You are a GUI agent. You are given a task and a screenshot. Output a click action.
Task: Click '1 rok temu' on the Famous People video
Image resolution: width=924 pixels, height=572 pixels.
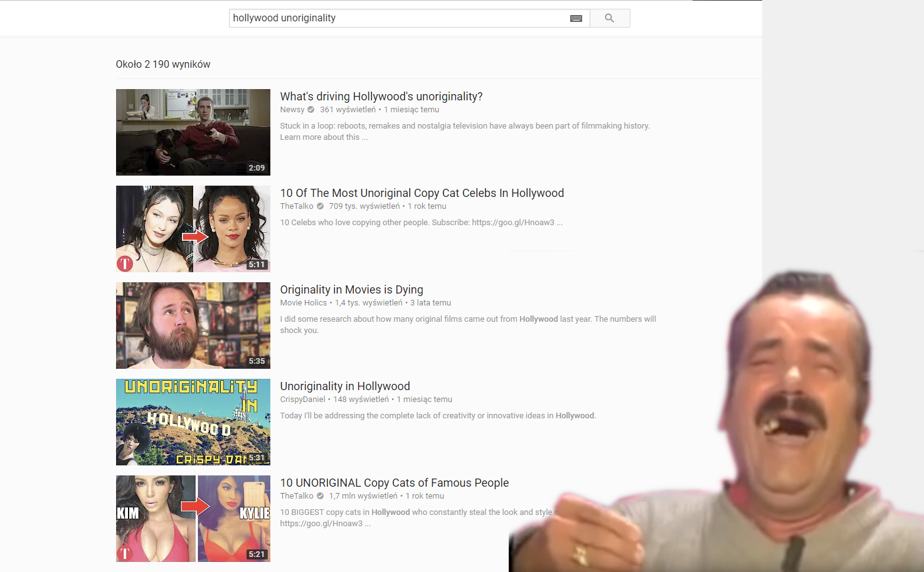click(425, 496)
